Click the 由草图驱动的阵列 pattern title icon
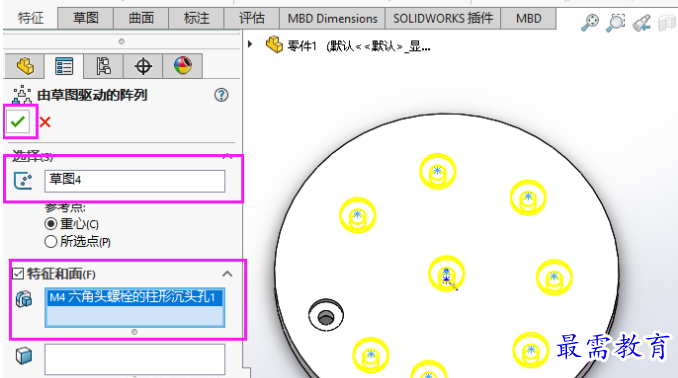Viewport: 678px width, 378px height. [x=22, y=95]
